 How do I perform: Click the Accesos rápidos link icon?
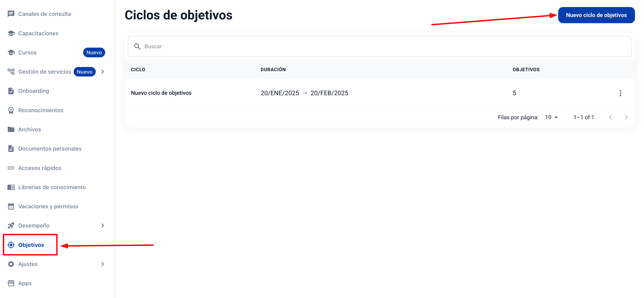[11, 168]
